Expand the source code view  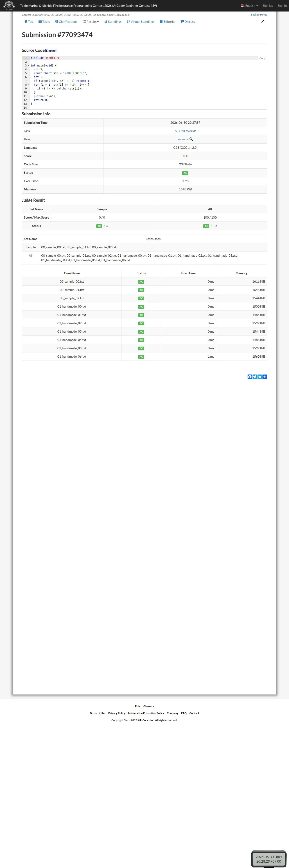51,51
